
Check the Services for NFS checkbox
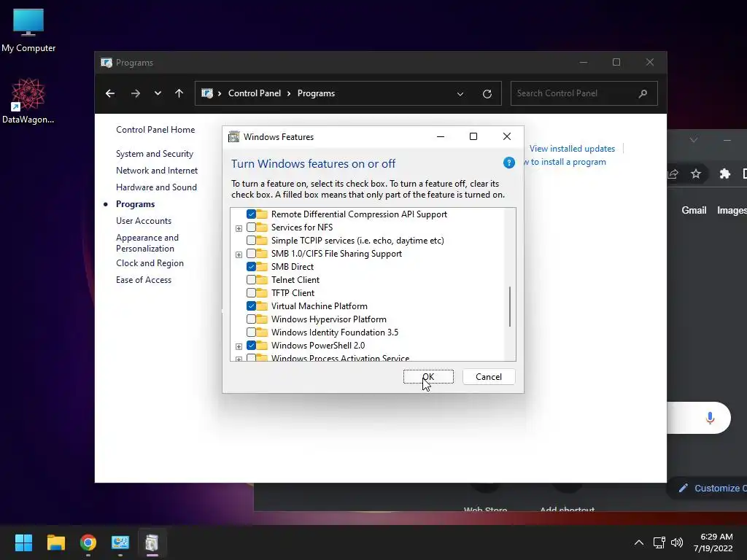tap(251, 227)
